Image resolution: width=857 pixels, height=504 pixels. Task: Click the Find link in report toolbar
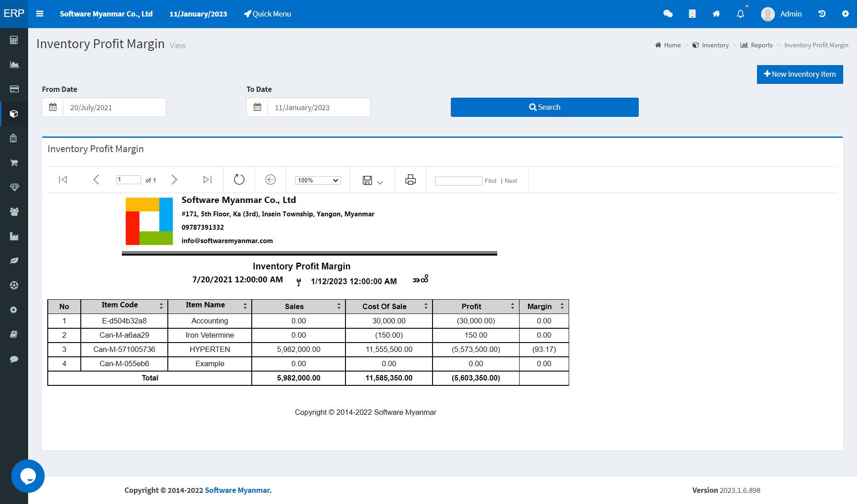pos(491,181)
